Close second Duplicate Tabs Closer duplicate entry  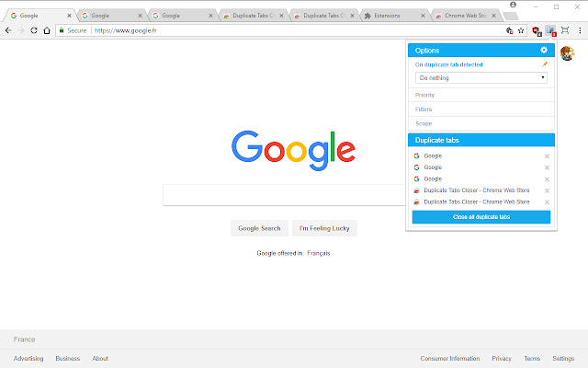pos(547,202)
